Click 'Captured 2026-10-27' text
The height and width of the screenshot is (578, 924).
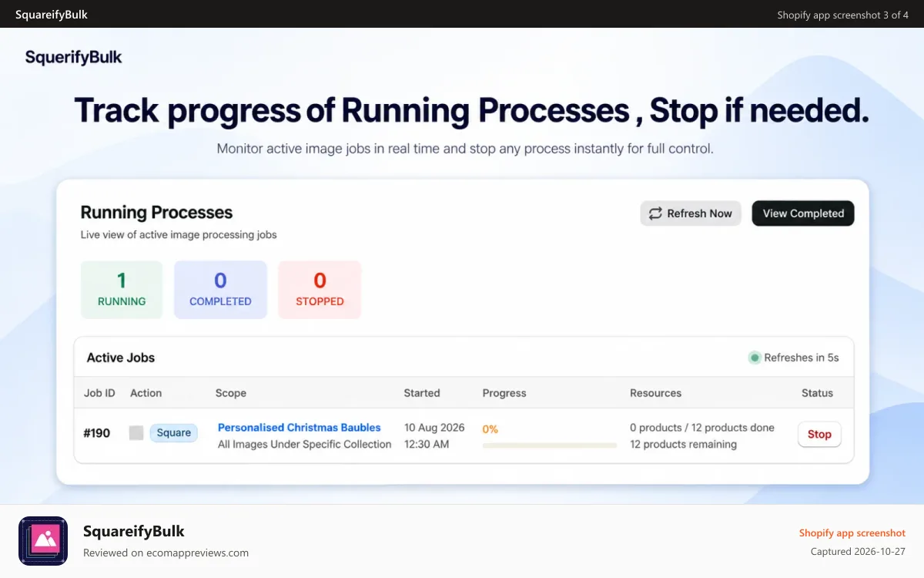point(858,552)
